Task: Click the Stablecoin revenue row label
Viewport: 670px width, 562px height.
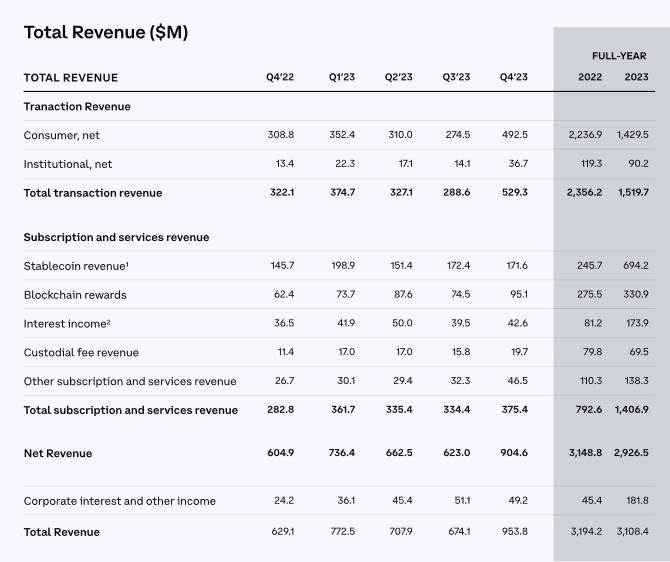Action: 75,266
